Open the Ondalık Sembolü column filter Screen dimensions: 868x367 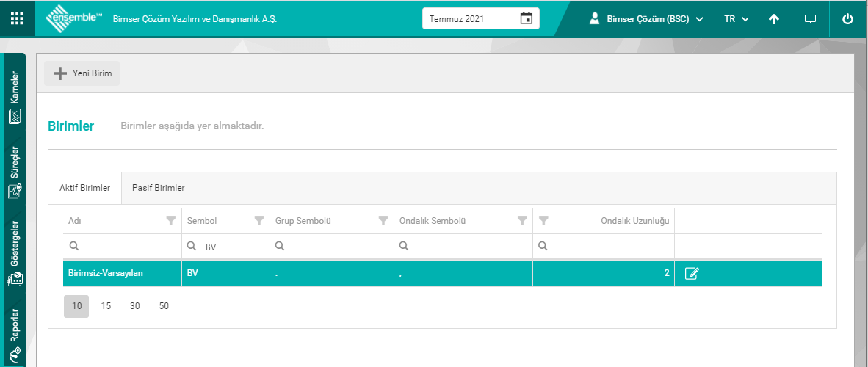[x=522, y=220]
